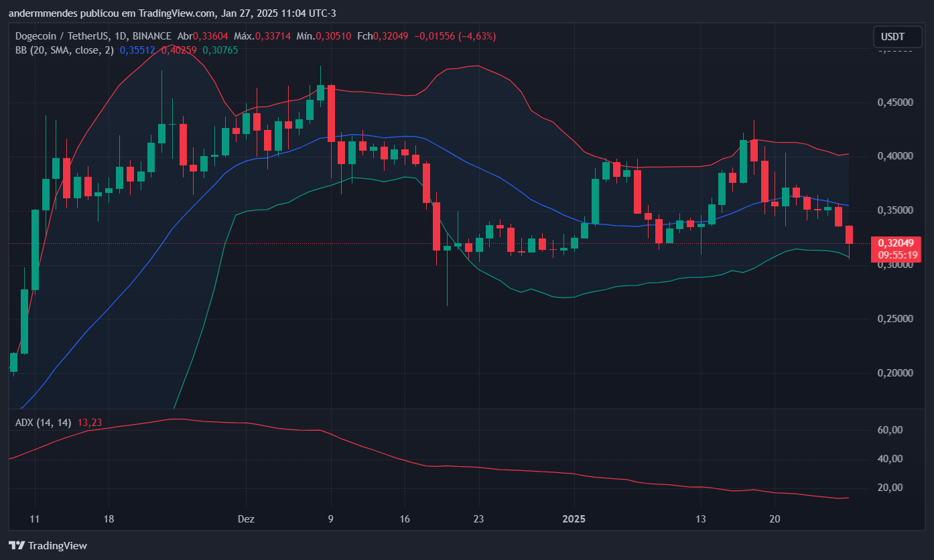Image resolution: width=934 pixels, height=560 pixels.
Task: Click the 60,00 ADX axis label
Action: tap(890, 430)
